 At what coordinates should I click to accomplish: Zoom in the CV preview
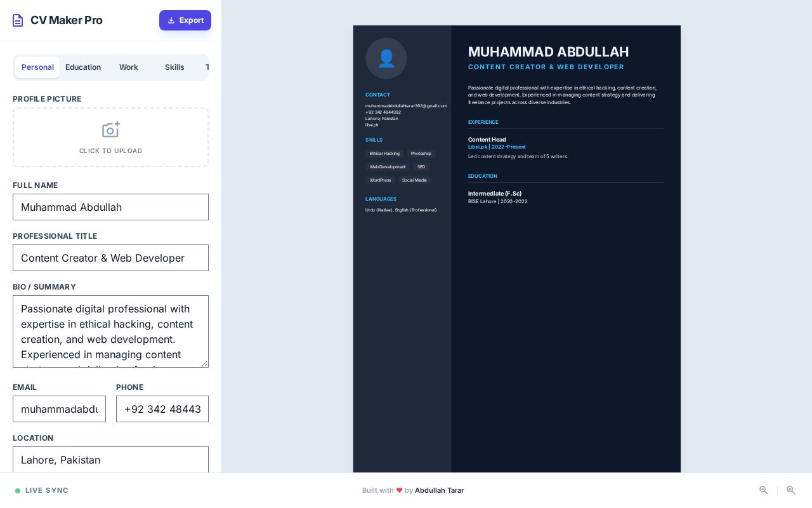(791, 490)
